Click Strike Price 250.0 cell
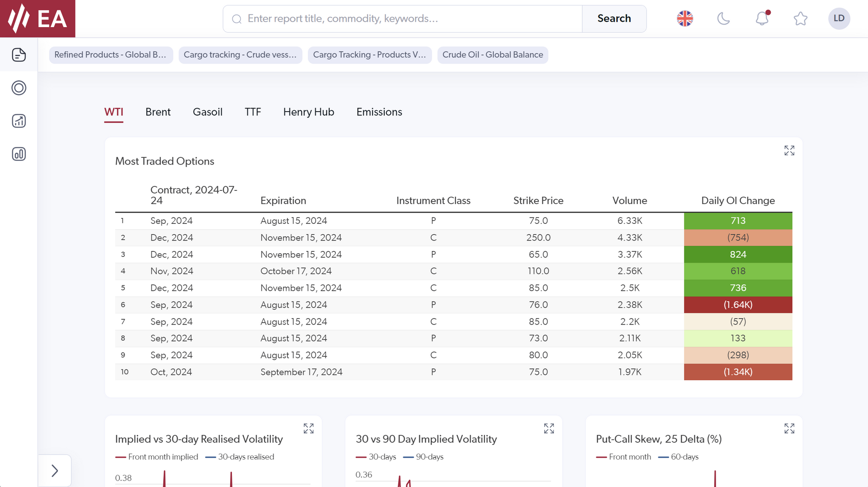The image size is (868, 487). [x=538, y=237]
